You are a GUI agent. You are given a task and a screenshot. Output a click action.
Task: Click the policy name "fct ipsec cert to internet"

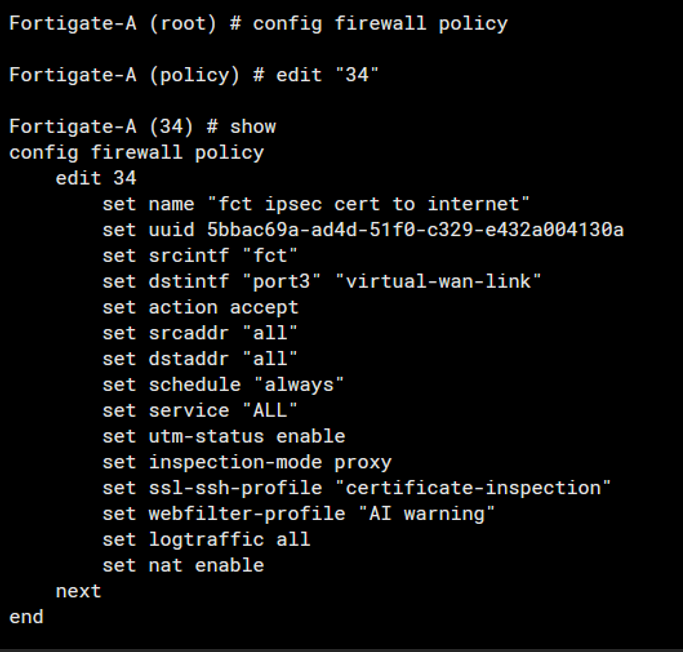tap(367, 204)
